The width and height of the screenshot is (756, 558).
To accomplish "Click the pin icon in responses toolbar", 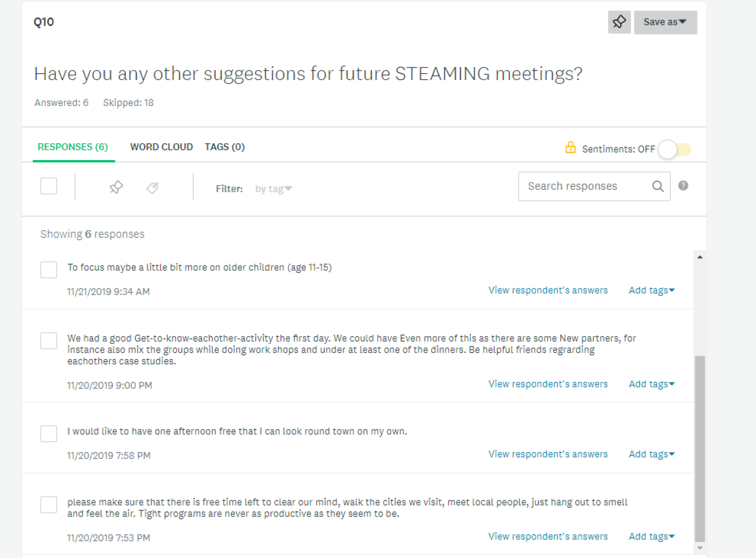I will coord(116,187).
